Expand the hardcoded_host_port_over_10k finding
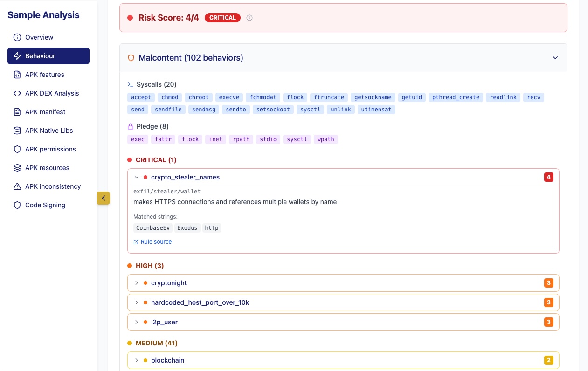 (137, 302)
